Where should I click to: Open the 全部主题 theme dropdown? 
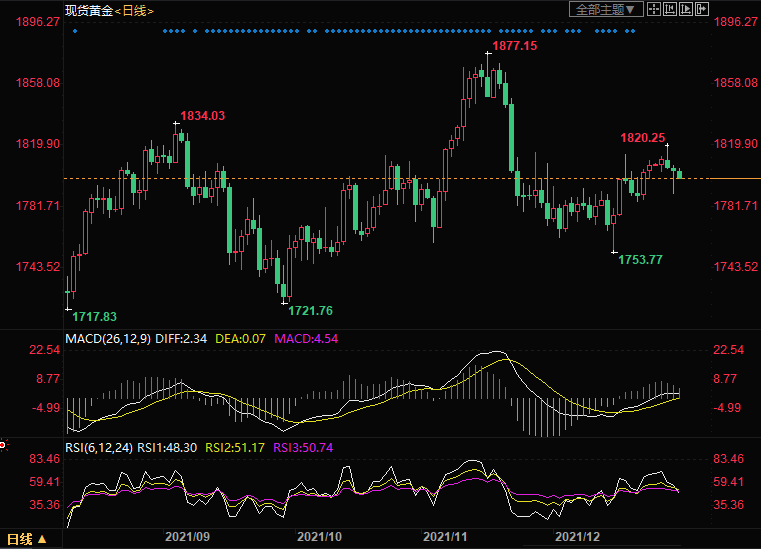pyautogui.click(x=606, y=9)
